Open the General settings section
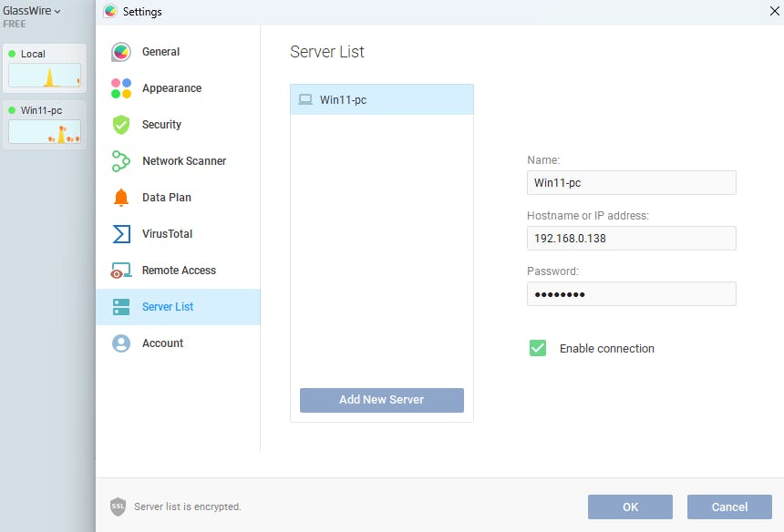The image size is (784, 532). pyautogui.click(x=178, y=52)
